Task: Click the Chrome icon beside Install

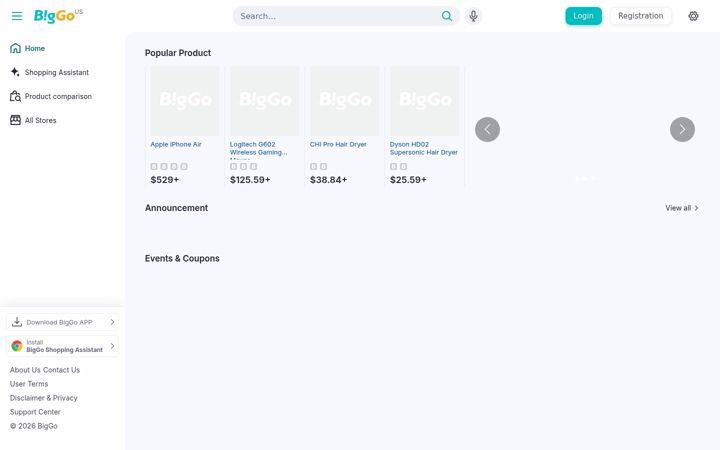Action: coord(17,346)
